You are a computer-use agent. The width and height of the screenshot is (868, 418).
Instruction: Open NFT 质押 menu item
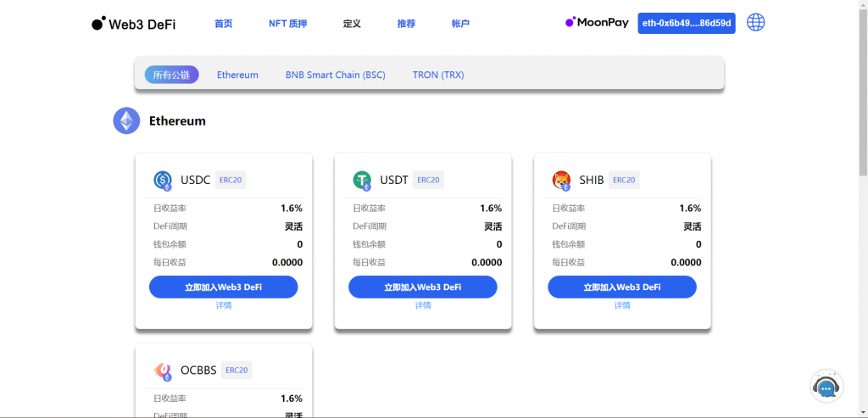point(288,24)
